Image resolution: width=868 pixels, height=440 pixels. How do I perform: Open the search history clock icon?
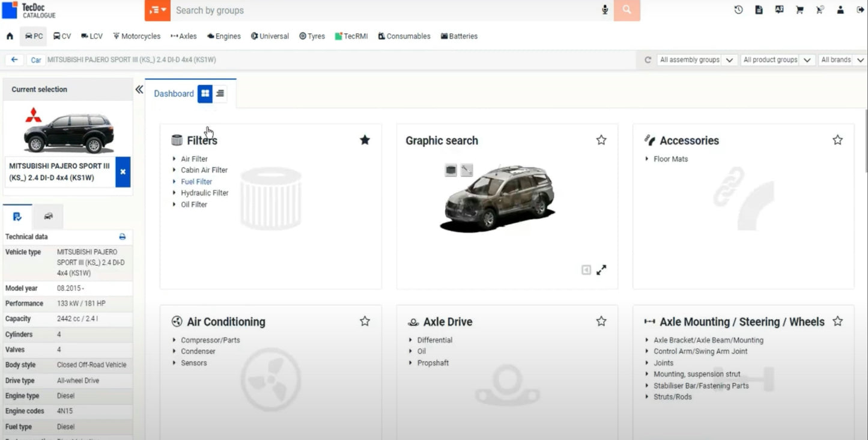coord(739,10)
